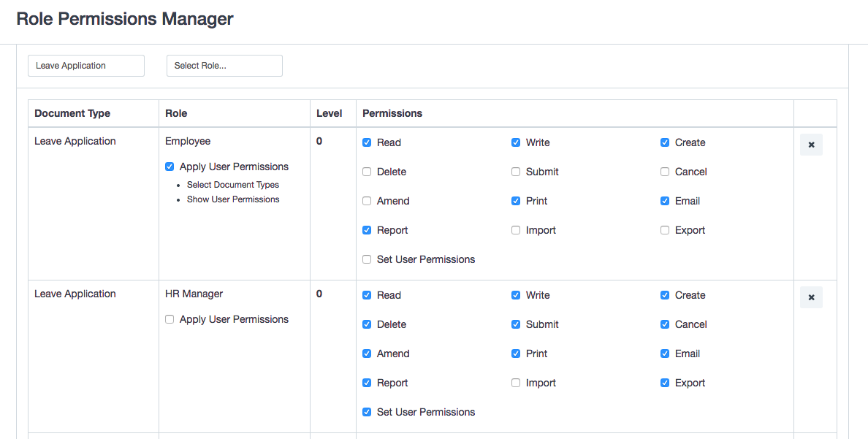Enable Delete permission for Employee
Viewport: 868px width, 439px height.
(x=366, y=172)
